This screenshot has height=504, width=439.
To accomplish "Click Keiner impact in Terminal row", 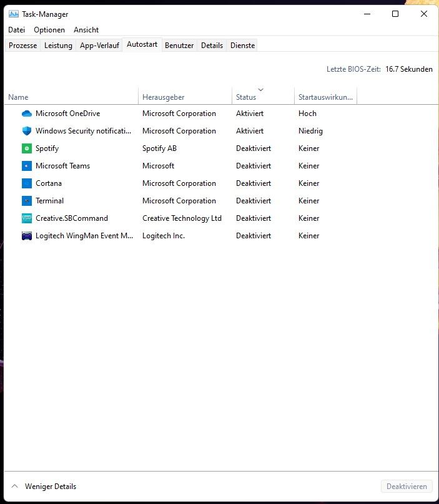I will (308, 201).
